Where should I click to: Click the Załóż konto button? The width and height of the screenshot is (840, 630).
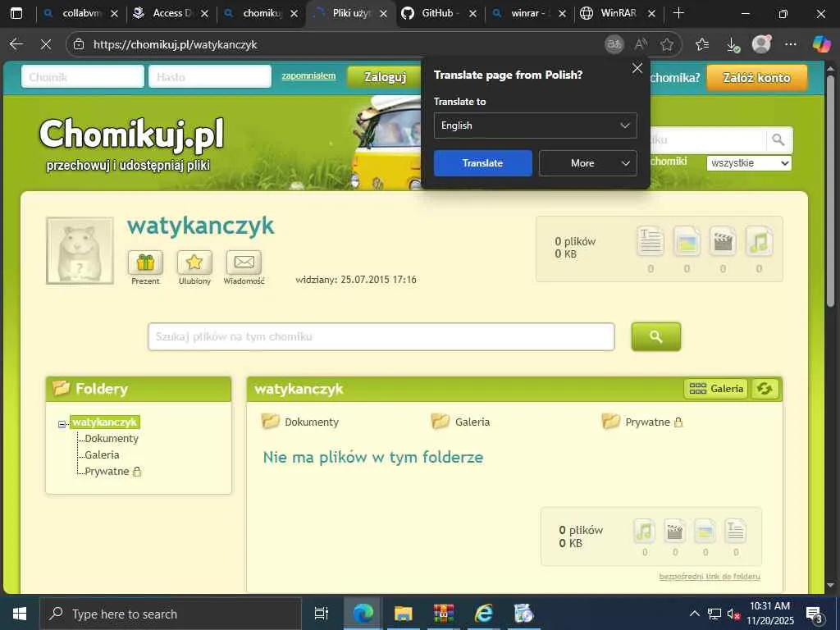click(756, 78)
